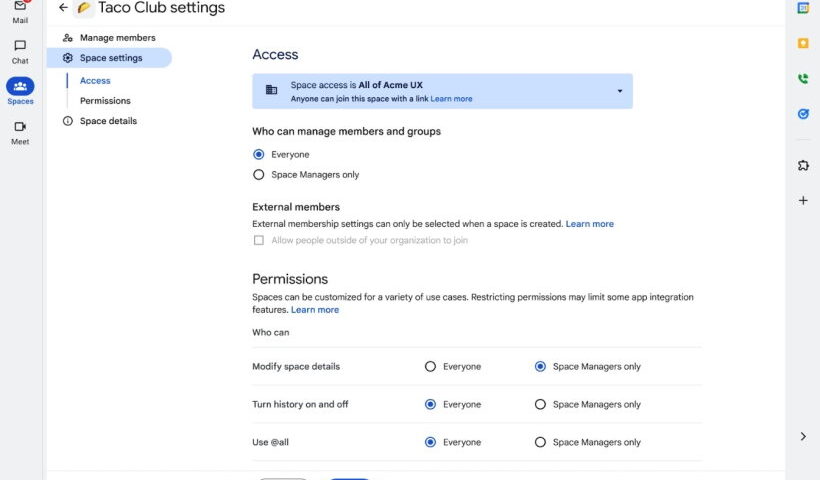The width and height of the screenshot is (820, 480).
Task: Choose Space Managers only for Use @all
Action: (x=540, y=442)
